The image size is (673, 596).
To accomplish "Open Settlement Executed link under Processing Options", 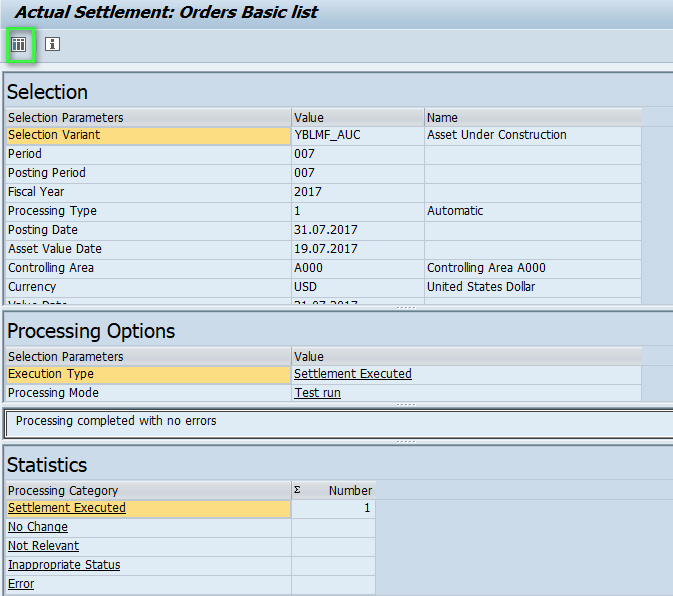I will click(352, 374).
